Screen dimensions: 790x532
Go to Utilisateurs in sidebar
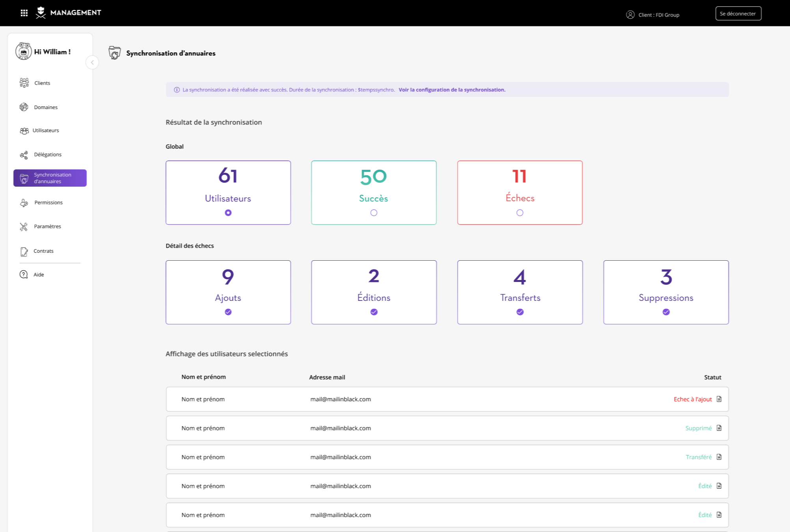click(x=45, y=130)
